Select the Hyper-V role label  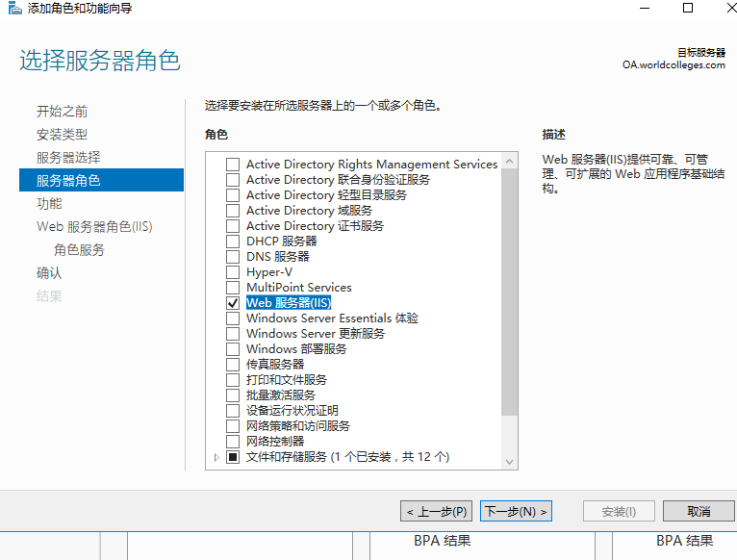click(x=269, y=272)
